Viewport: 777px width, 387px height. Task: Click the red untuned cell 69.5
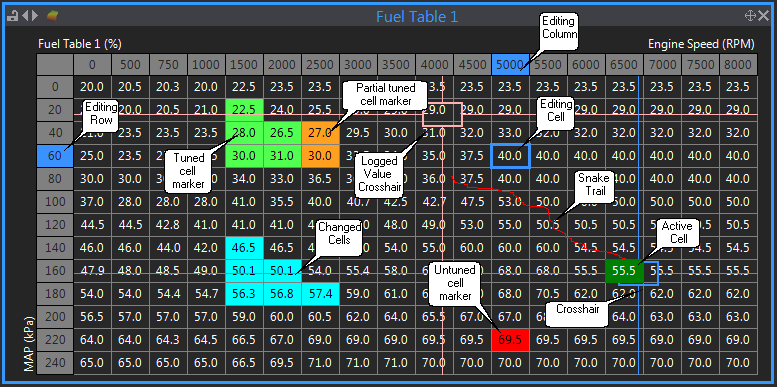tap(510, 339)
